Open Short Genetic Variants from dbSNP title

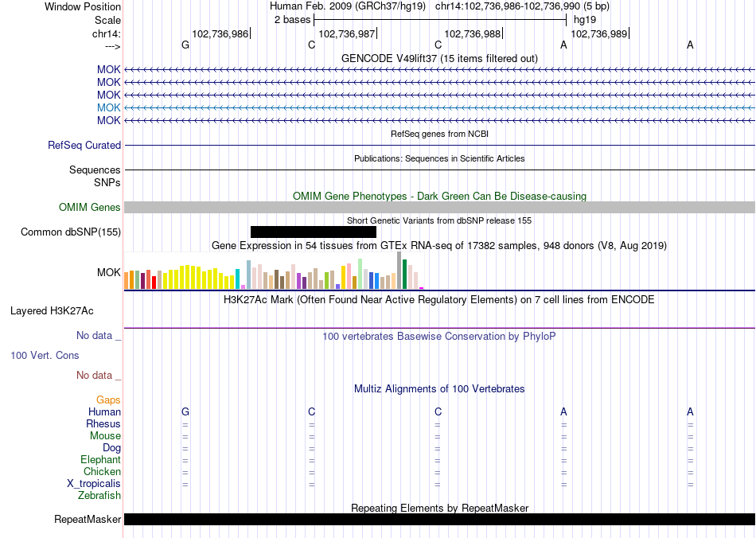(x=439, y=220)
